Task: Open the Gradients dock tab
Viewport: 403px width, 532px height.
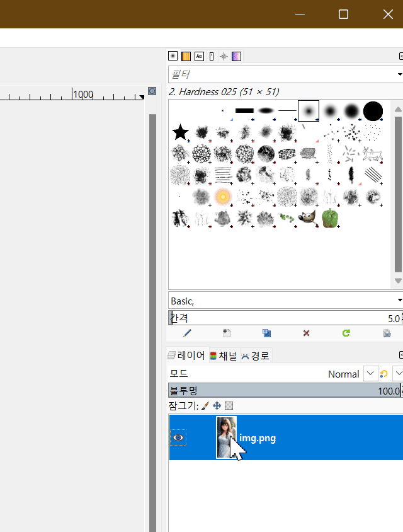Action: tap(236, 56)
